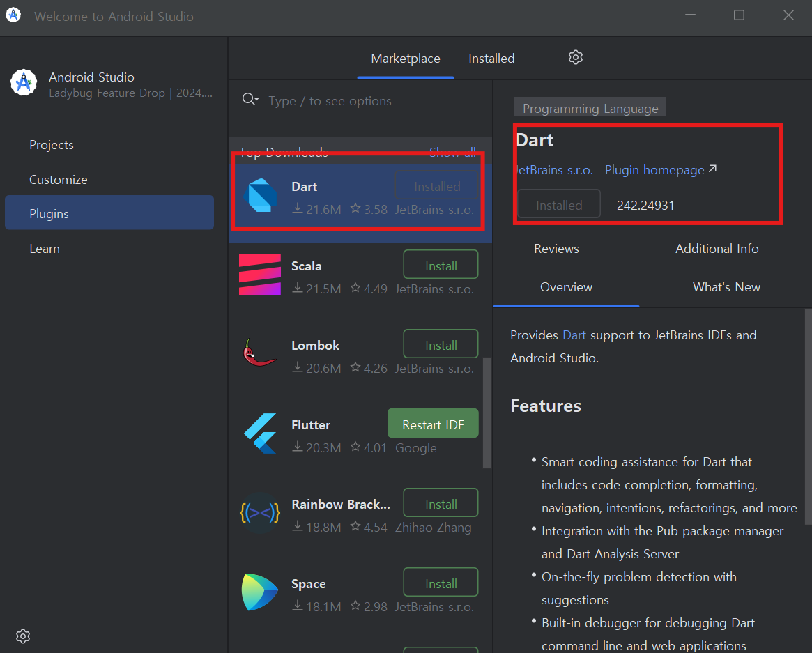
Task: Open the What's New tab
Action: point(726,287)
